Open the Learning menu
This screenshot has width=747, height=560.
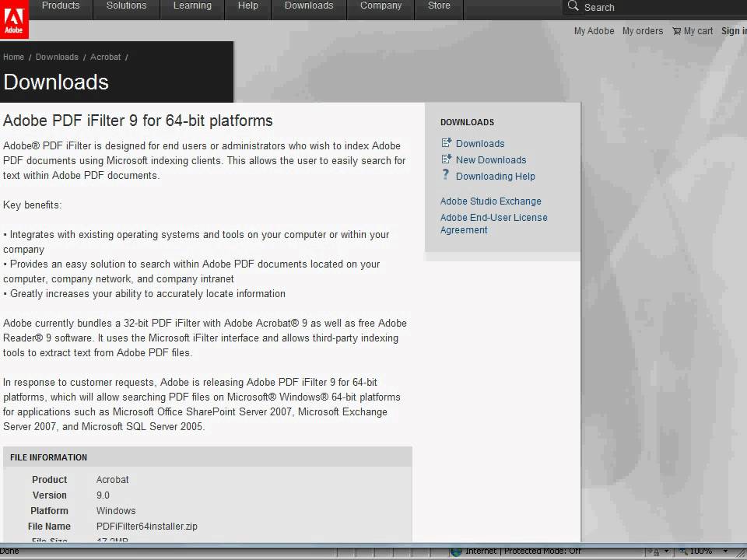[192, 5]
